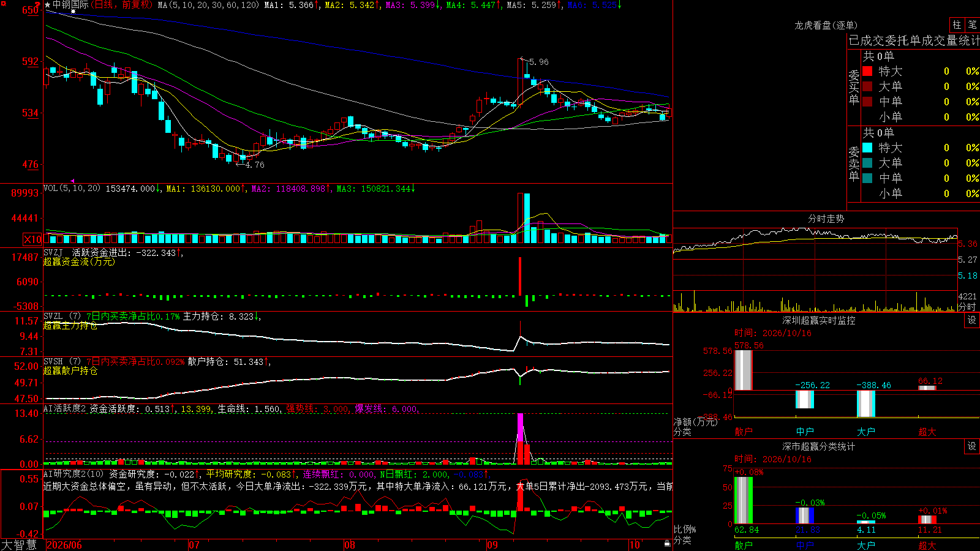The image size is (980, 551).
Task: Open 设 settings for 深圳超赢实时监控
Action: tap(972, 320)
